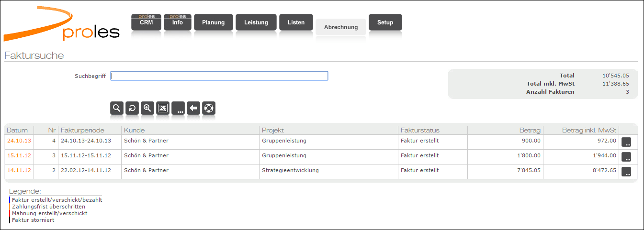The height and width of the screenshot is (230, 644).
Task: Click total incl. MwSt value 11'388.65
Action: click(x=616, y=84)
